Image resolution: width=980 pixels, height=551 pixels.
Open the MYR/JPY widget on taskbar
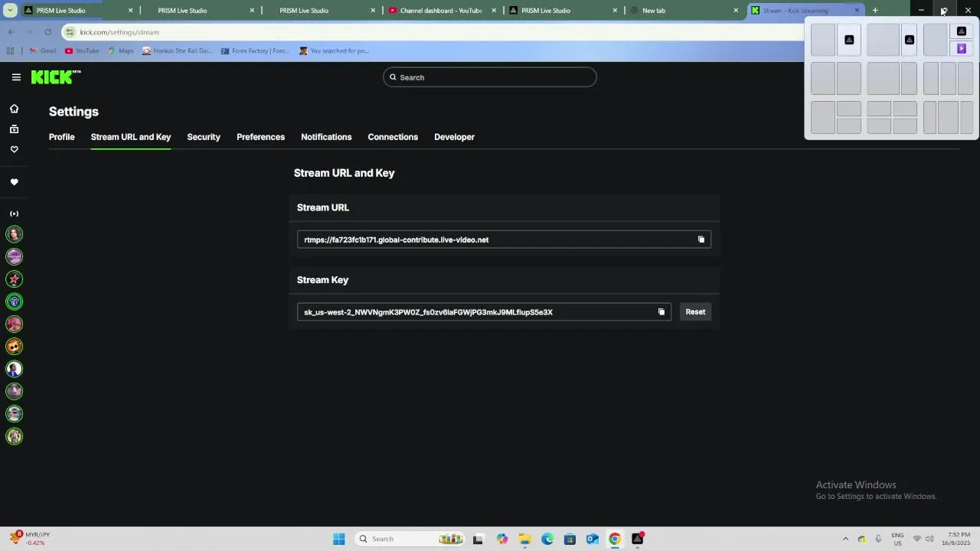31,539
